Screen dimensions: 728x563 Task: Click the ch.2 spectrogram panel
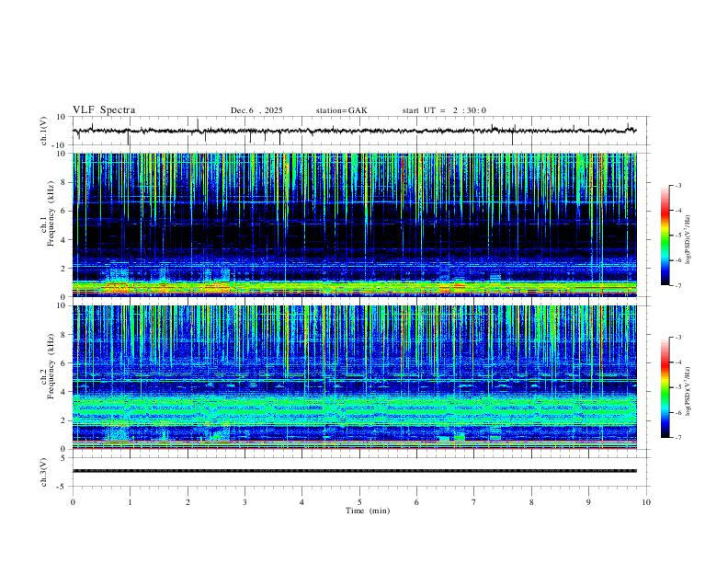click(354, 377)
